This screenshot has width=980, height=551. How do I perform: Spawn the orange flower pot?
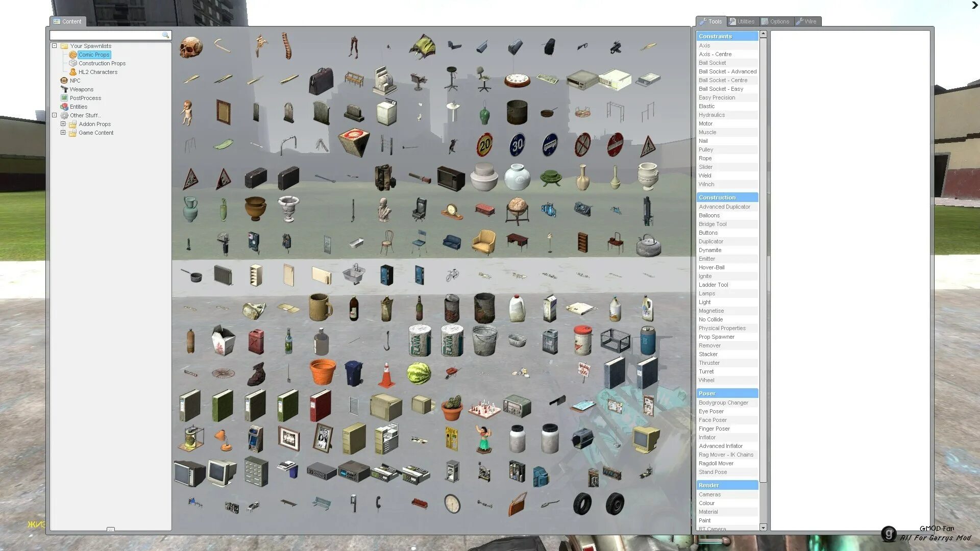click(x=323, y=372)
